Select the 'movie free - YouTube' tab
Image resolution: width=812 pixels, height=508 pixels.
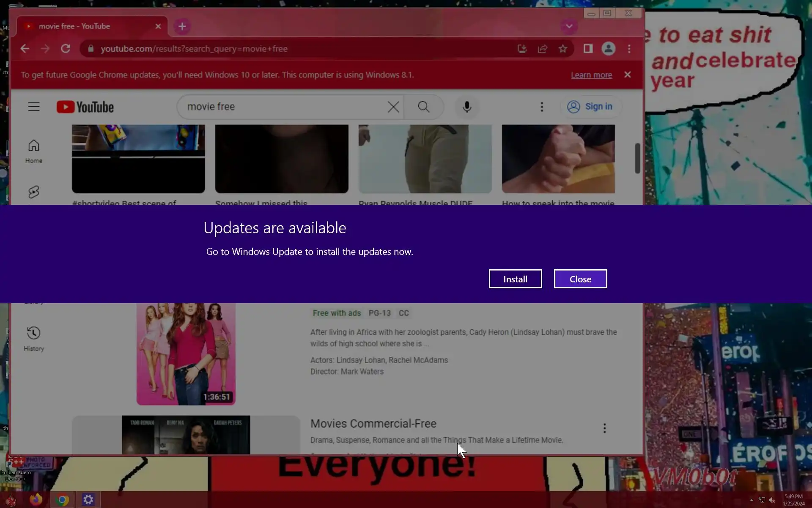(x=85, y=26)
